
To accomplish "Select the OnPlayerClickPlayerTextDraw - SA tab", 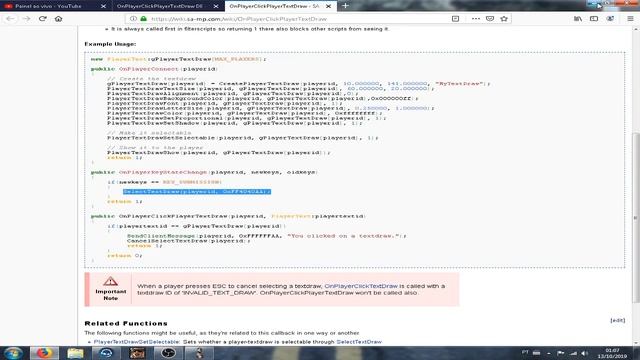I will point(280,6).
